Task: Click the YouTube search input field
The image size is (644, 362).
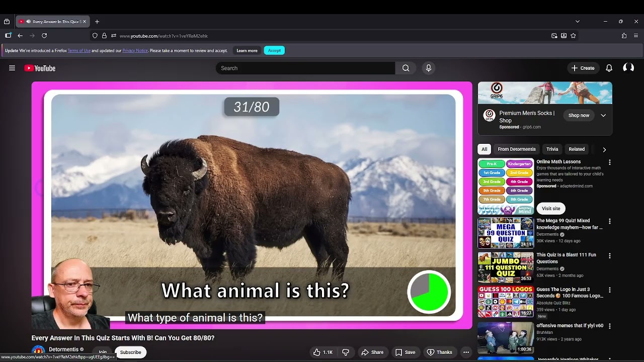Action: [x=305, y=68]
